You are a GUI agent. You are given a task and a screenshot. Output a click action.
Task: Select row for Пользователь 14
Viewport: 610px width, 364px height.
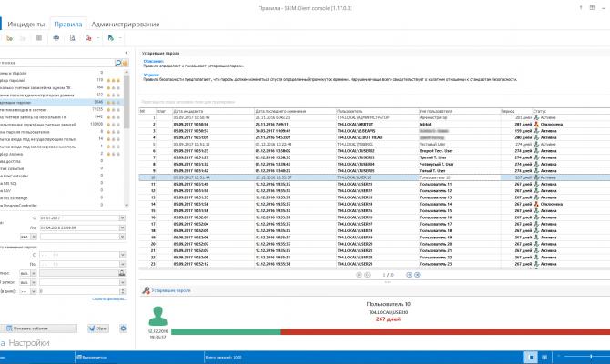point(374,204)
